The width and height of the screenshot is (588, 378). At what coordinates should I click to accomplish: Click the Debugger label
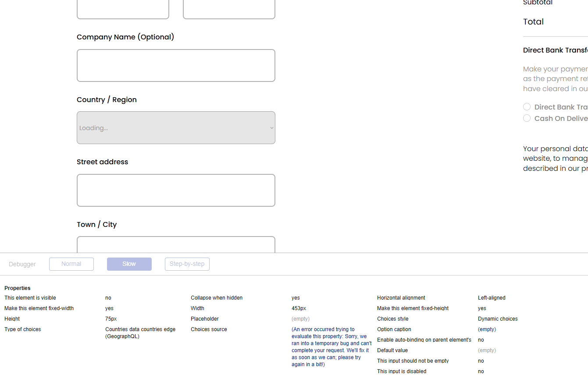22,264
